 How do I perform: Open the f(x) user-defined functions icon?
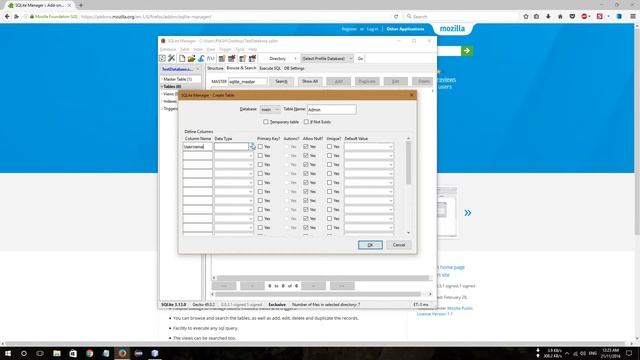coord(211,58)
